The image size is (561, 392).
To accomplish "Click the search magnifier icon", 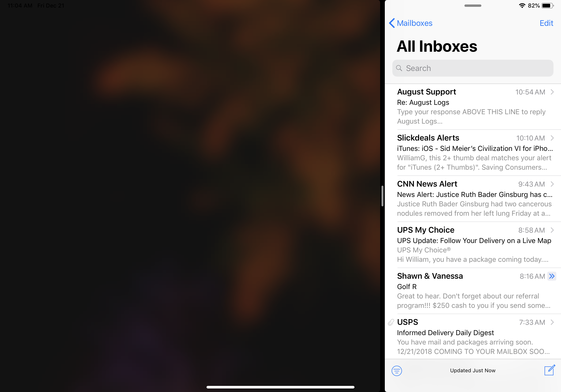I will pyautogui.click(x=399, y=68).
